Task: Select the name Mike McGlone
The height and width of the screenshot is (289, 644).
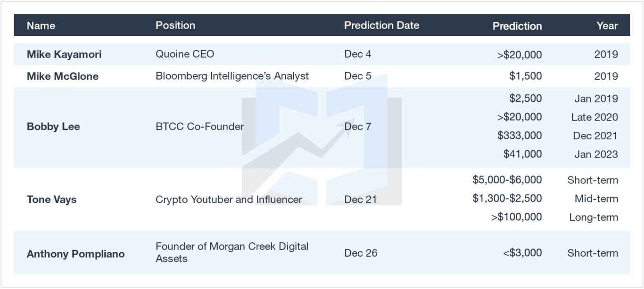Action: [63, 76]
